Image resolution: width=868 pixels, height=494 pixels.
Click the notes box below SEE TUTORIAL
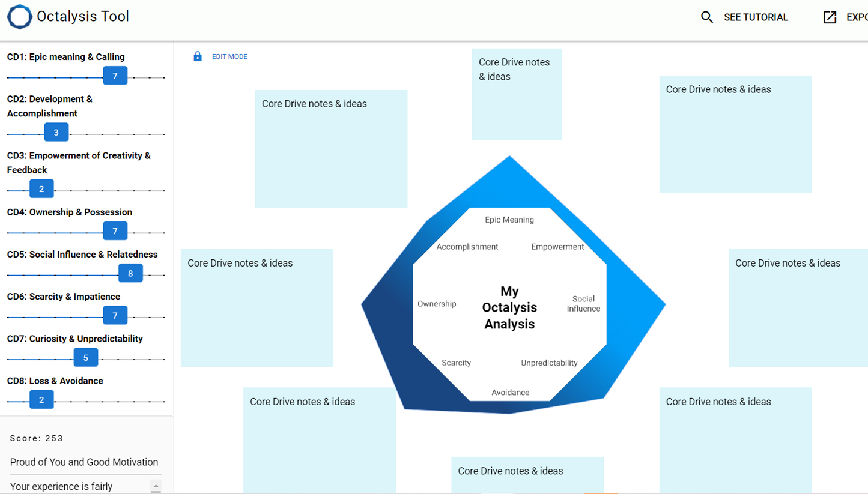tap(735, 134)
